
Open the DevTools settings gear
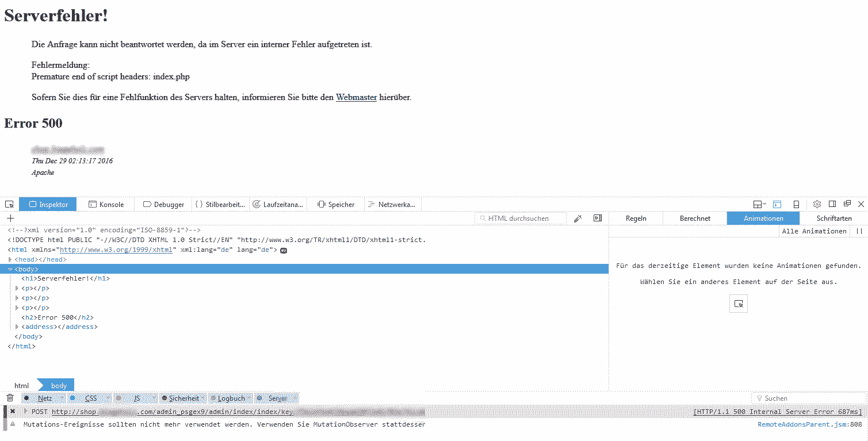817,204
